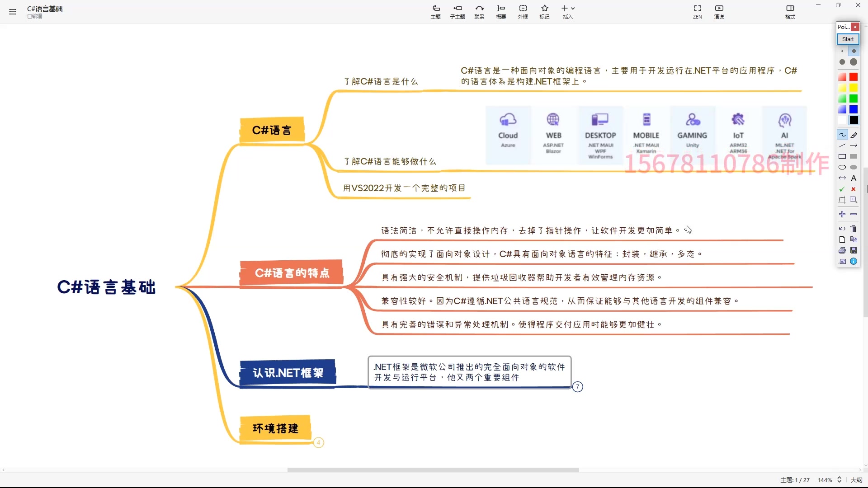This screenshot has height=488, width=868.
Task: Select the central topic C#语言基础
Action: pyautogui.click(x=107, y=287)
